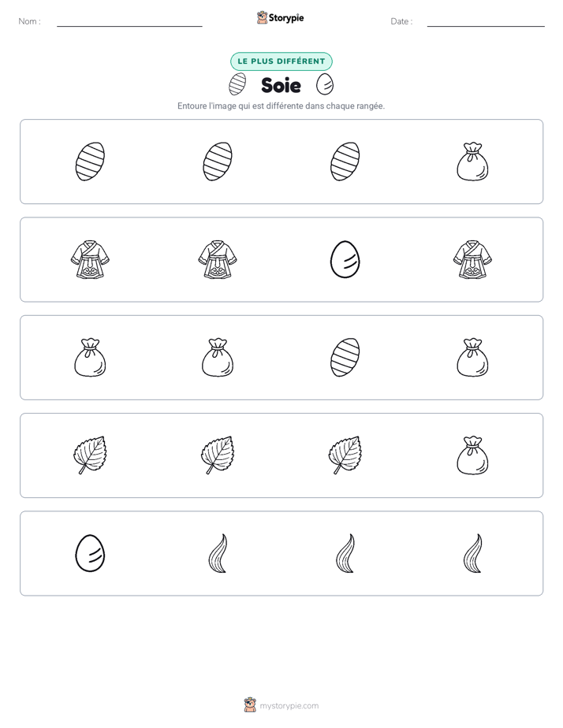The width and height of the screenshot is (563, 728).
Task: Click the middle silk thread in the last row
Action: (x=345, y=553)
